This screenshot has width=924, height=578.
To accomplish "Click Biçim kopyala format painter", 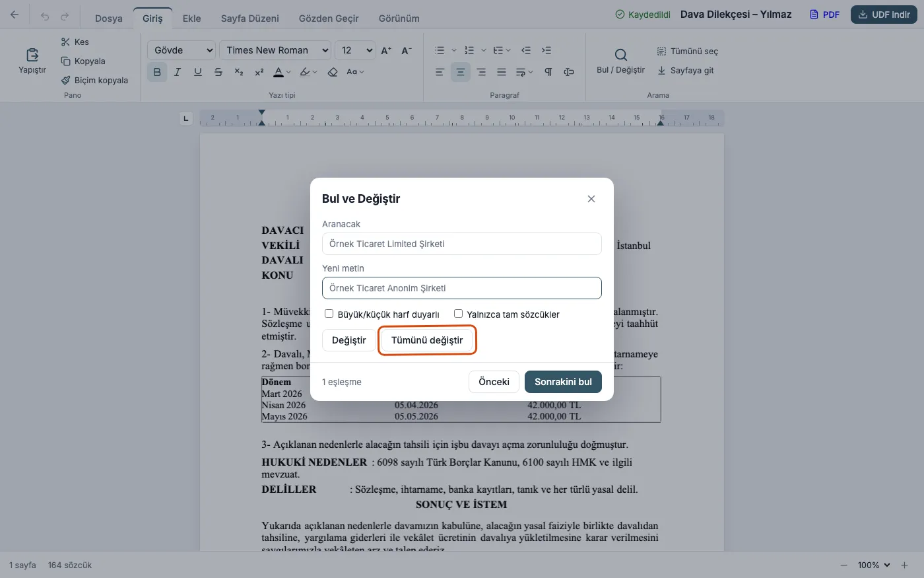I will [94, 80].
